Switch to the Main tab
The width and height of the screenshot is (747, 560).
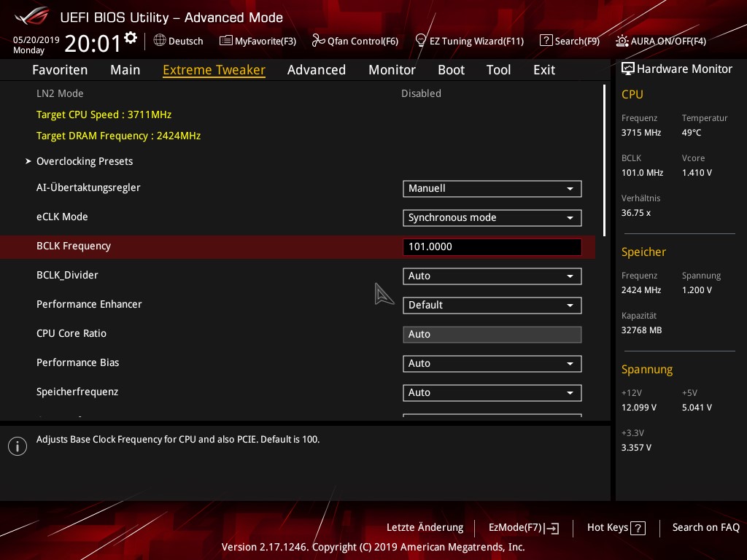pyautogui.click(x=125, y=70)
